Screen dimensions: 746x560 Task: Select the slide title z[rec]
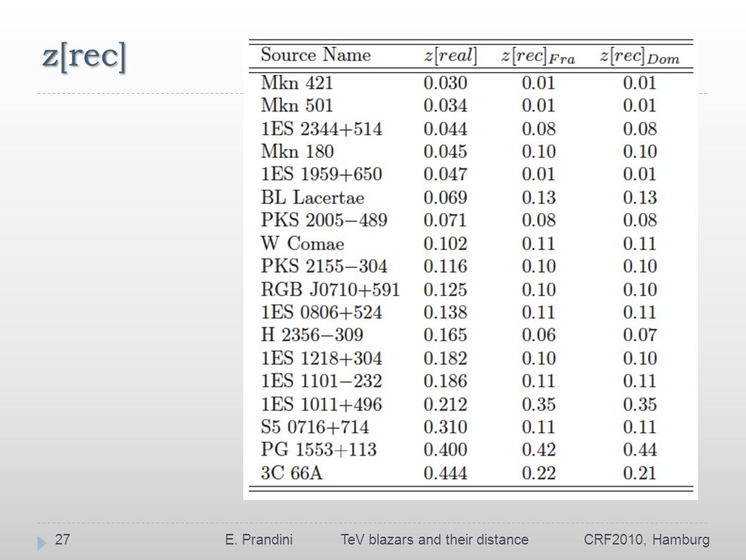tap(84, 56)
